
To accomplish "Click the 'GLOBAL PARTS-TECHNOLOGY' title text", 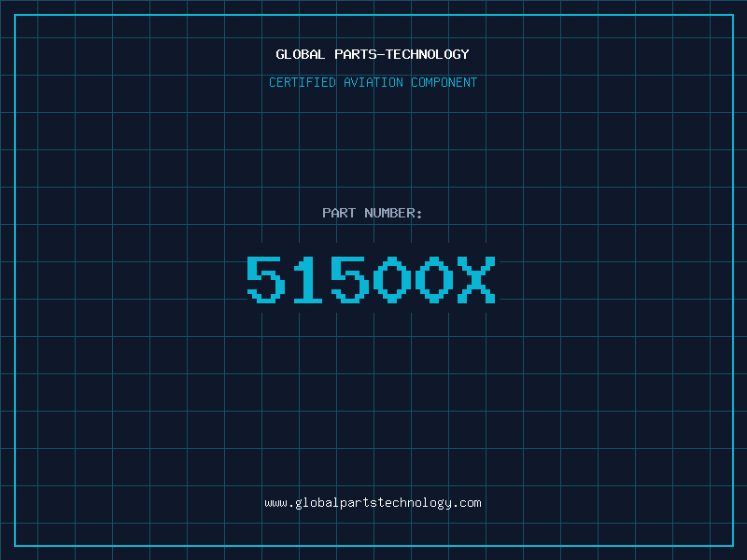I will point(373,54).
